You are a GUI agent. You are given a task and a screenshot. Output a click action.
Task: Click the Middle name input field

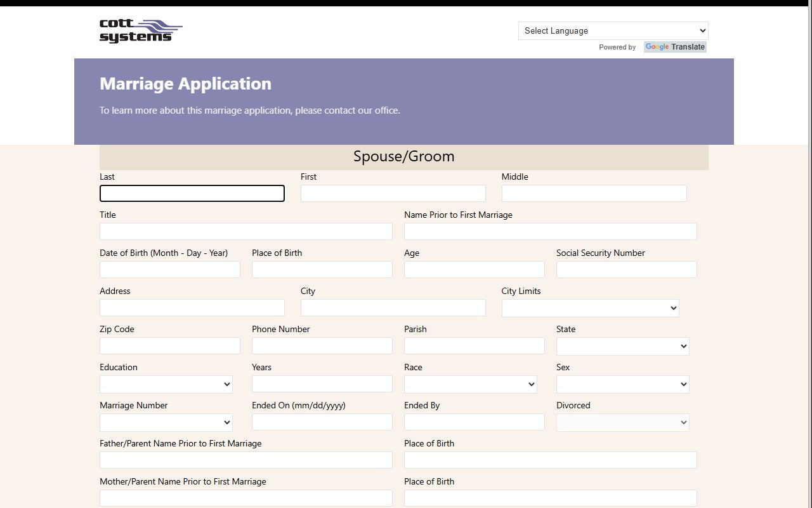pos(594,193)
